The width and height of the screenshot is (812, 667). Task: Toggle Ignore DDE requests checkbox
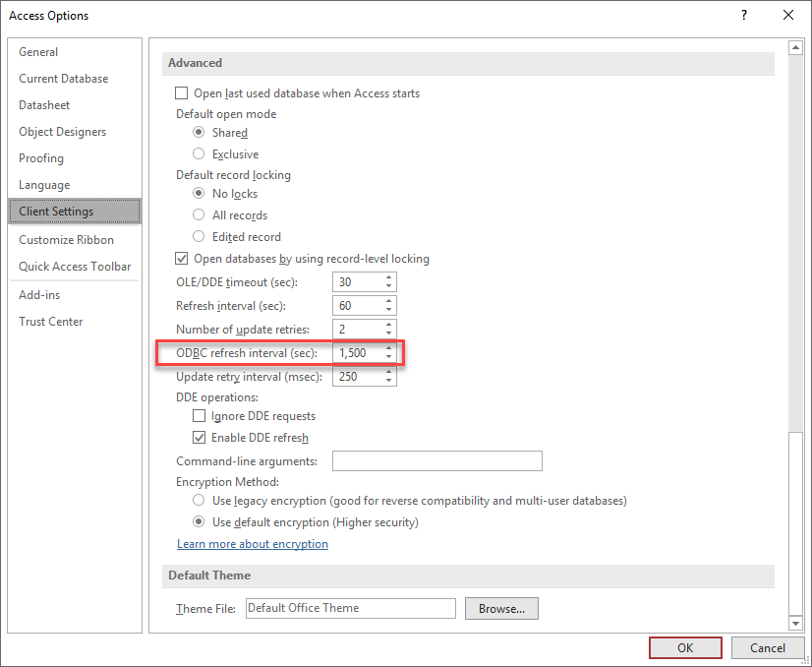click(199, 415)
